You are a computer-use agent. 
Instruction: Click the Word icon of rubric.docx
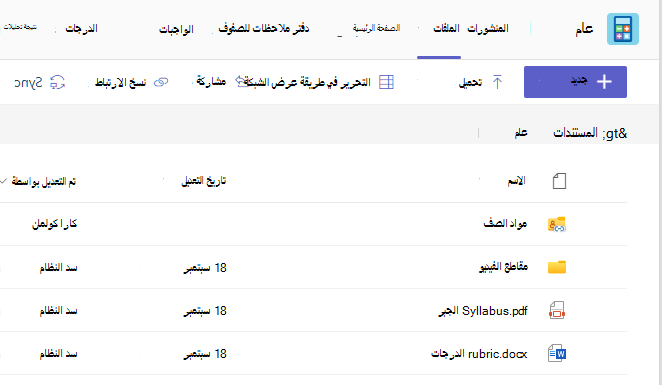(x=557, y=353)
